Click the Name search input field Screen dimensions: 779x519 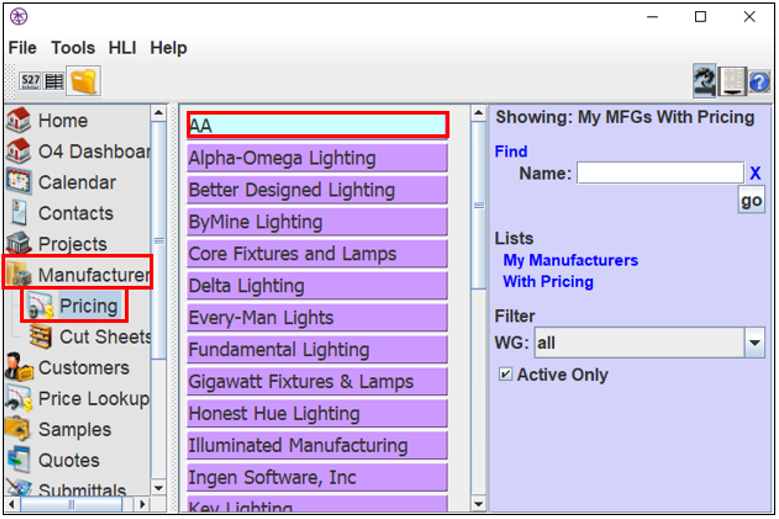[x=660, y=173]
